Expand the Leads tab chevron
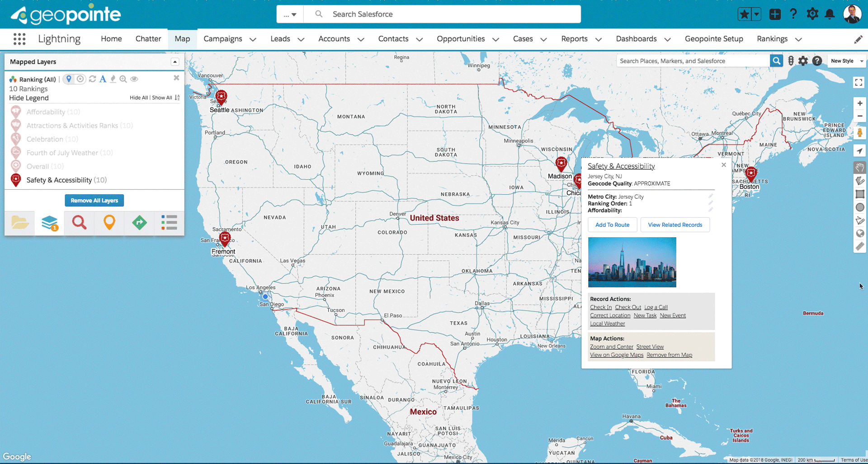The height and width of the screenshot is (464, 868). pyautogui.click(x=301, y=39)
